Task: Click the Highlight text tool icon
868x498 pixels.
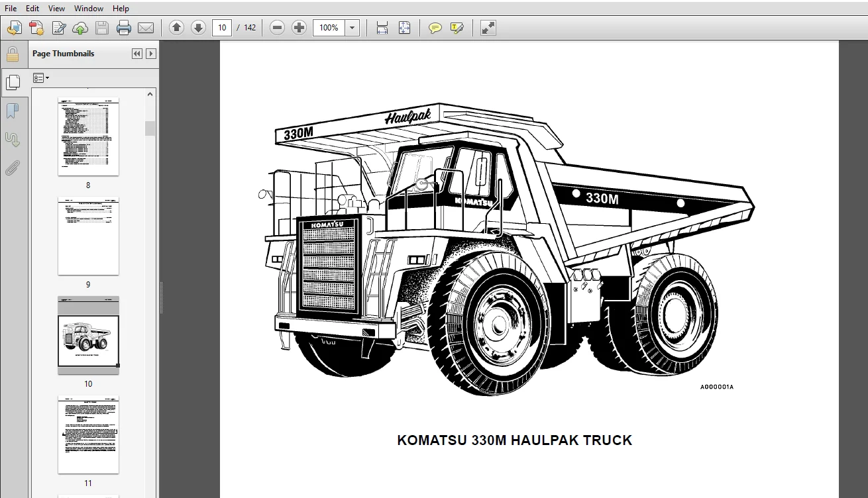Action: point(457,28)
